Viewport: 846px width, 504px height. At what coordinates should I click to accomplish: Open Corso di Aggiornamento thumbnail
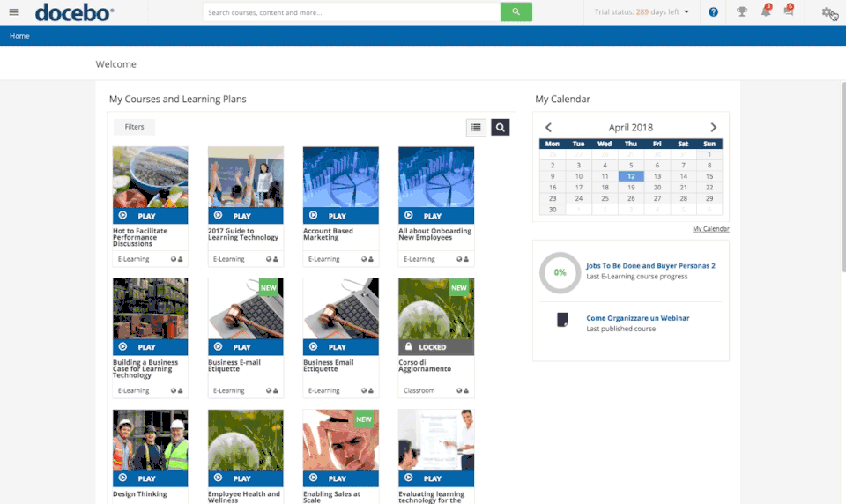(436, 308)
